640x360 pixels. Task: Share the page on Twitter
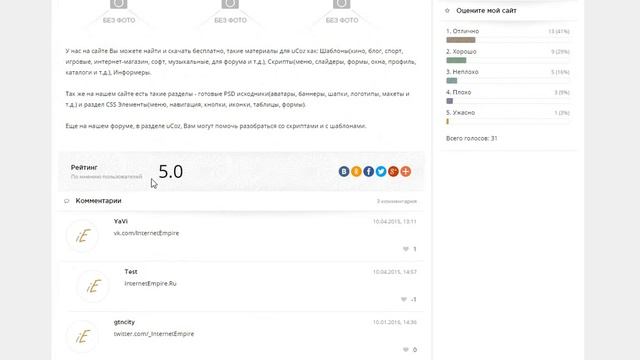tap(381, 171)
